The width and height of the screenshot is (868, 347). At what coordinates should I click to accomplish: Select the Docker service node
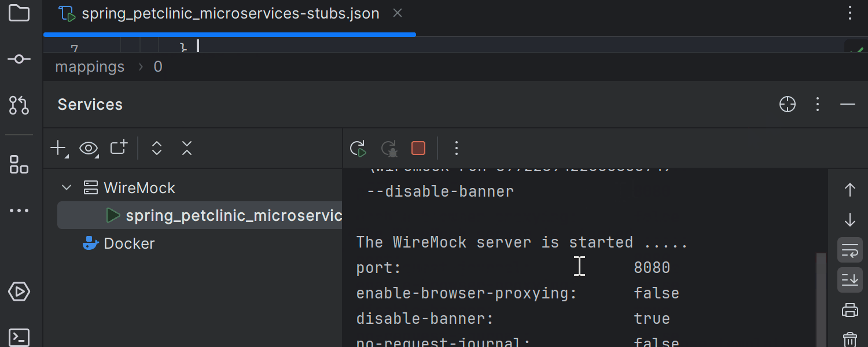[128, 243]
